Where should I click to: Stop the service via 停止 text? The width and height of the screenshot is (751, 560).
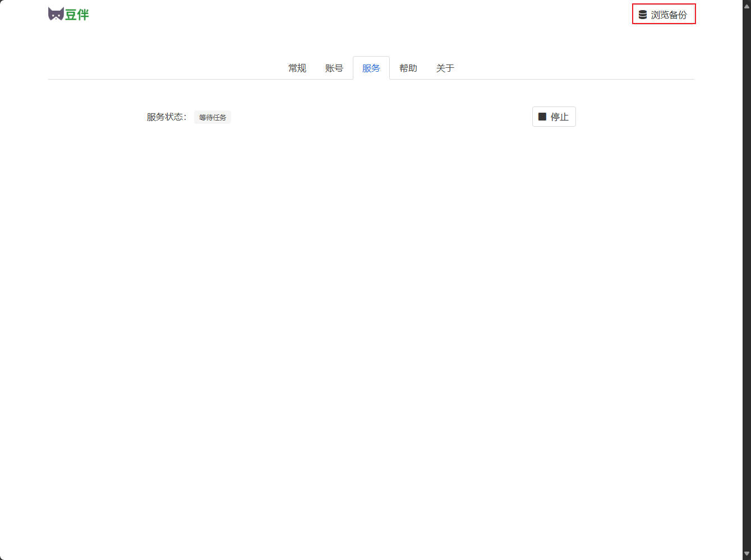[x=560, y=117]
